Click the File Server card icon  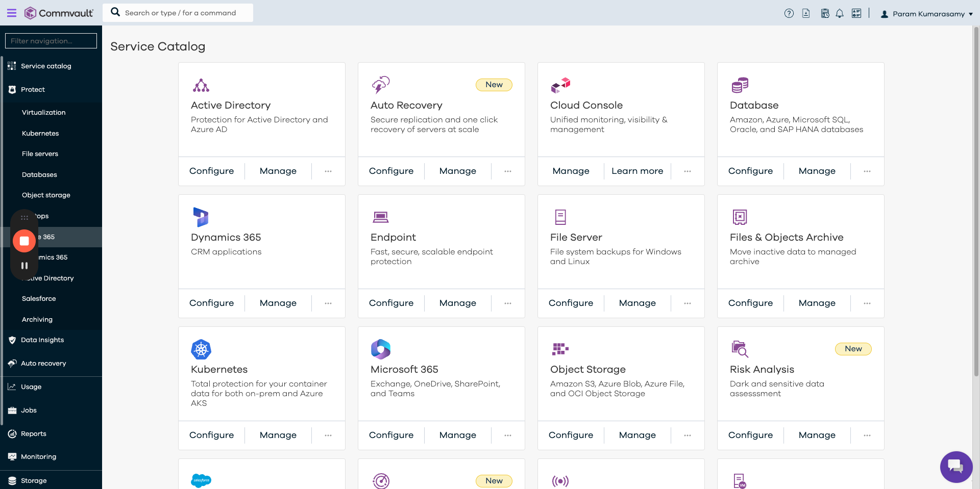point(560,217)
